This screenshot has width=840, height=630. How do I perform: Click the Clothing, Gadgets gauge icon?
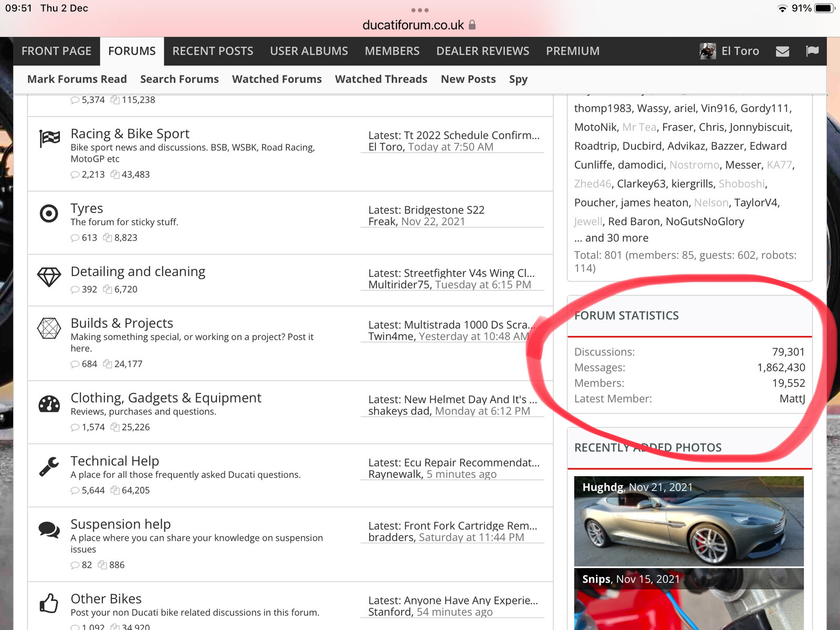coord(49,404)
